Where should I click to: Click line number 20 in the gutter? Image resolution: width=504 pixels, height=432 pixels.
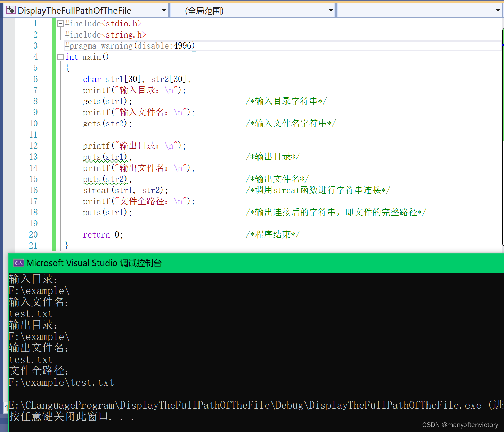pyautogui.click(x=33, y=235)
